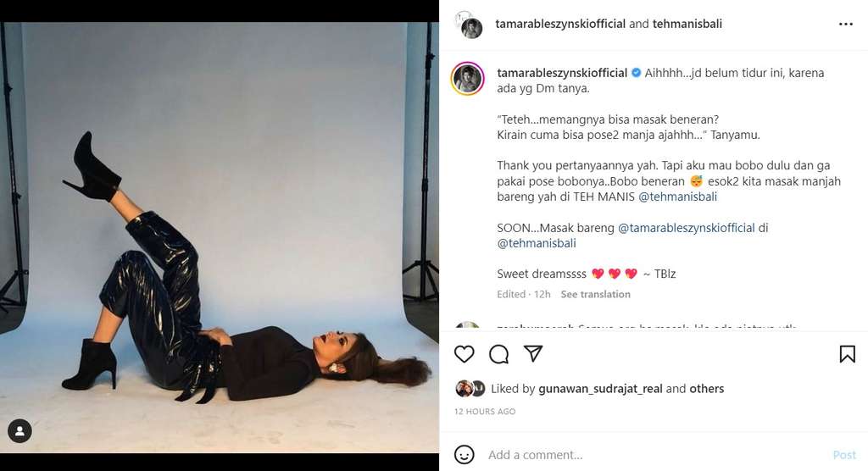Open the emoji picker in the comment box
868x471 pixels.
pyautogui.click(x=465, y=455)
